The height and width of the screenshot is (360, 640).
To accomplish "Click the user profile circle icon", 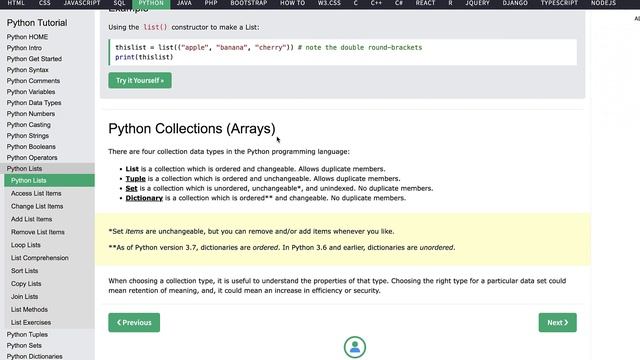I will pos(355,347).
